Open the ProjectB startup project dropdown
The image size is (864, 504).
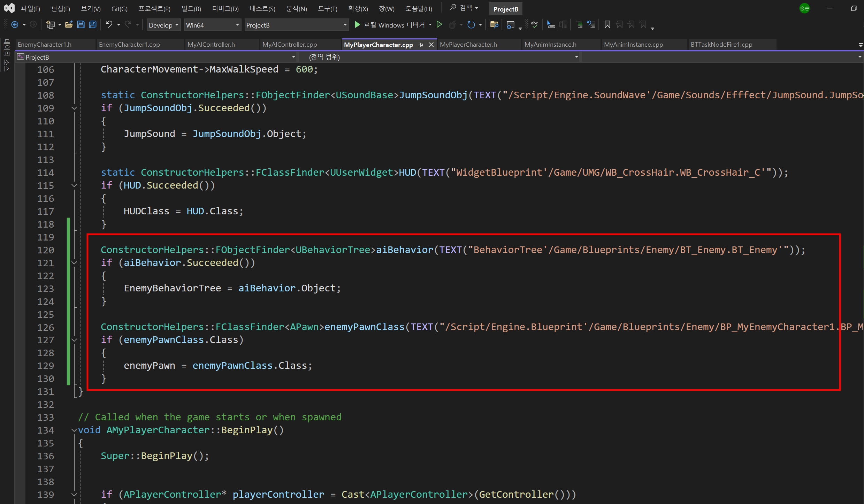tap(296, 25)
